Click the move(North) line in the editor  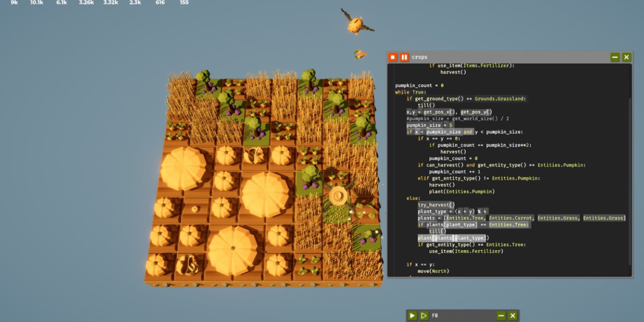pos(434,271)
